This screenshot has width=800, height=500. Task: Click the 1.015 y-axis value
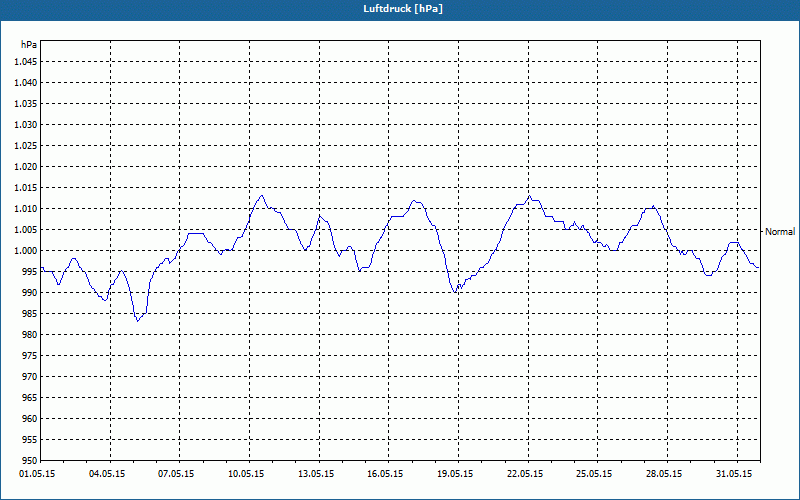tap(25, 188)
